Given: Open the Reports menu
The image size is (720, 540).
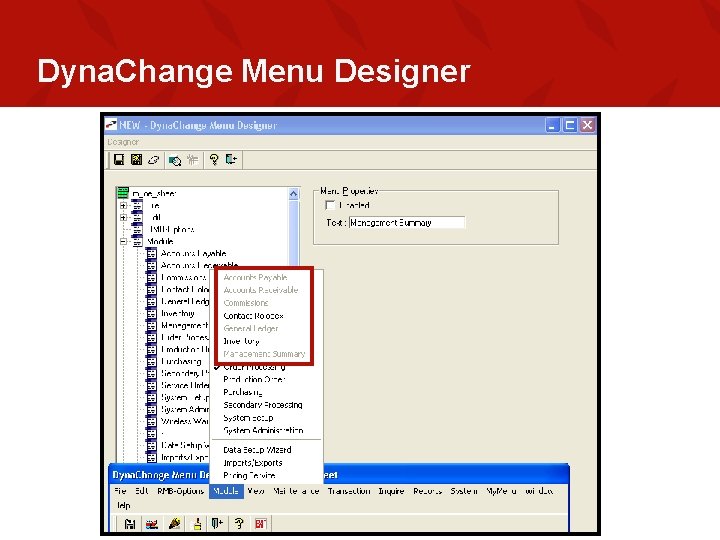Looking at the screenshot, I should point(428,491).
